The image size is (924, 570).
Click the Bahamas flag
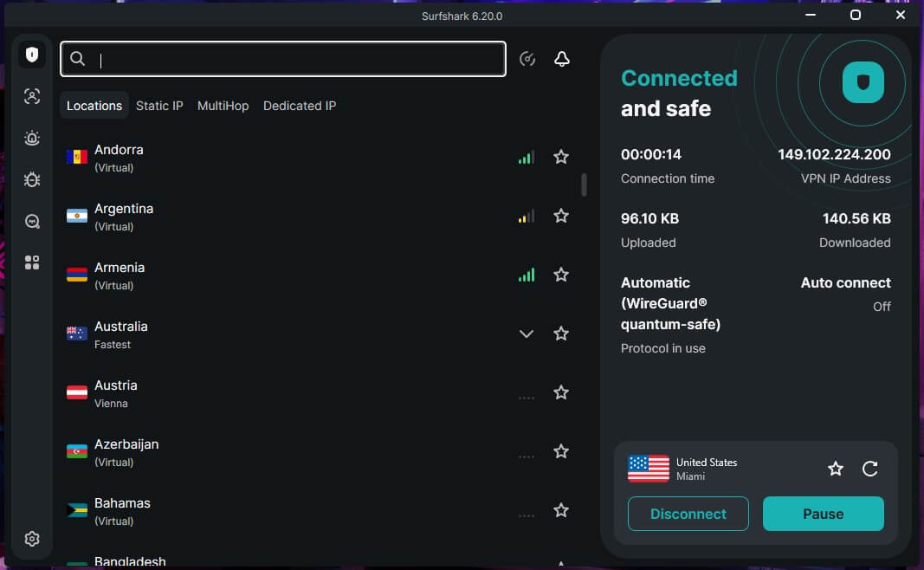click(76, 510)
